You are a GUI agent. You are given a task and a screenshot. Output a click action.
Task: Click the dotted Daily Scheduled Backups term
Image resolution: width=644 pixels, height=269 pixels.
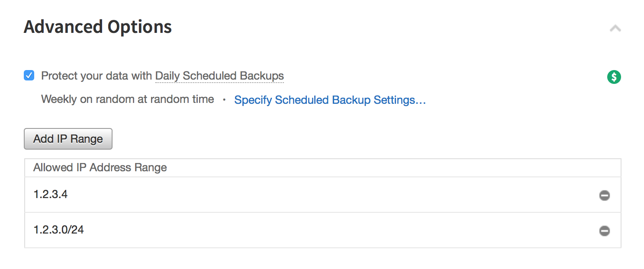pyautogui.click(x=219, y=76)
